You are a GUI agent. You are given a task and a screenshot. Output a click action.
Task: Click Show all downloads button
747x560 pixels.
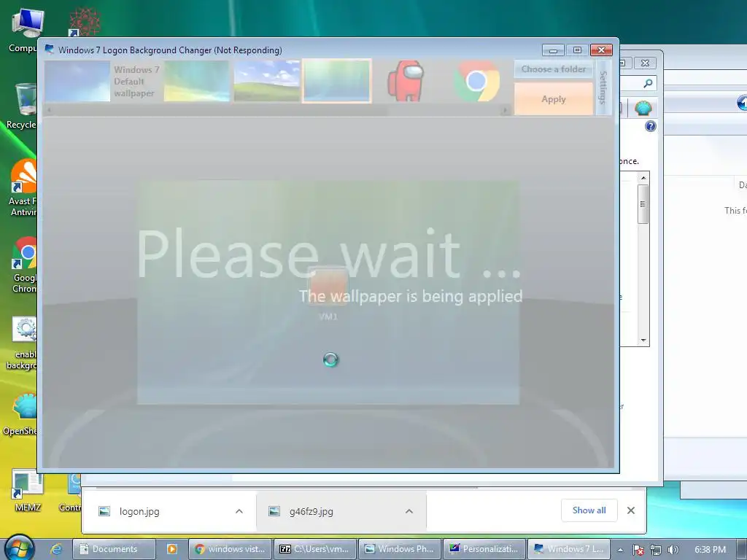coord(589,510)
